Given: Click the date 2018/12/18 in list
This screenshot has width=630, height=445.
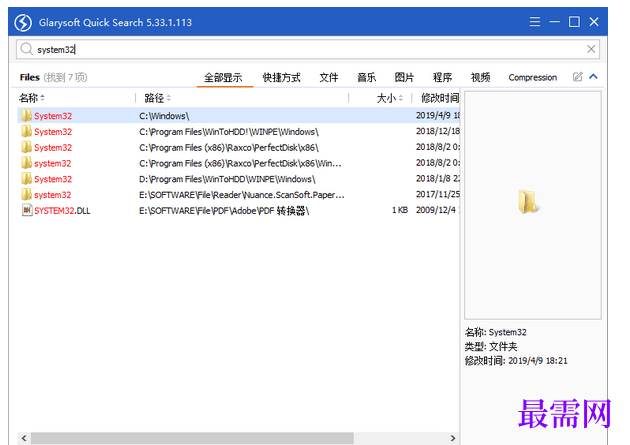Looking at the screenshot, I should [438, 131].
